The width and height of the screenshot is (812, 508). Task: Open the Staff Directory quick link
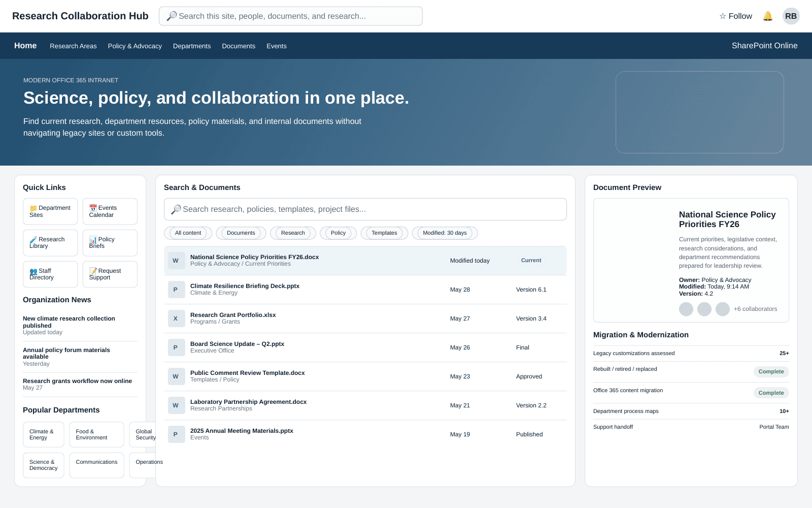click(50, 274)
